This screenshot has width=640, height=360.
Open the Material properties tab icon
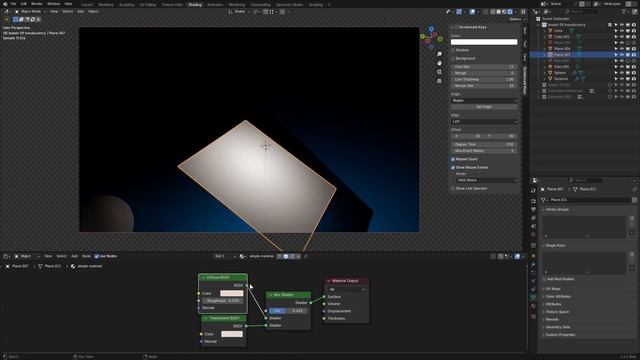(533, 306)
